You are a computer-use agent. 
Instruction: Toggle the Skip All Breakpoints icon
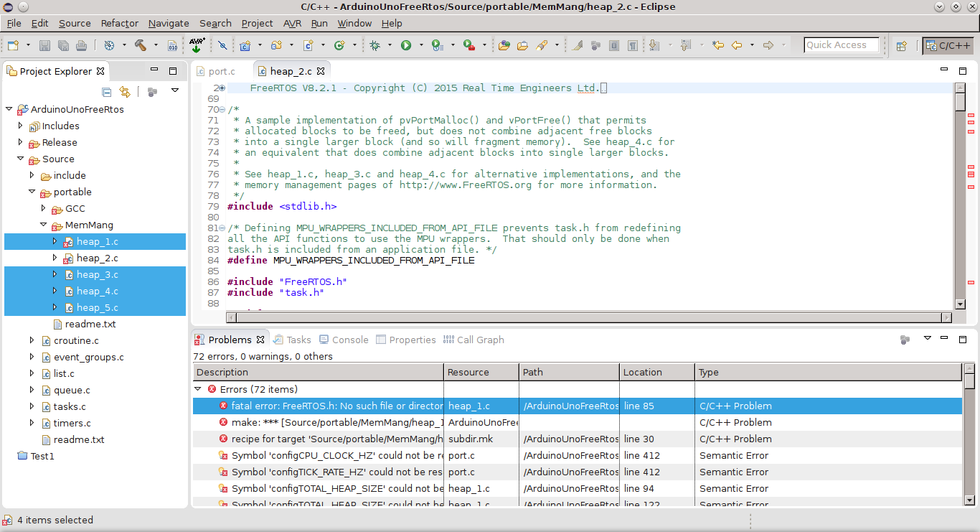click(223, 45)
